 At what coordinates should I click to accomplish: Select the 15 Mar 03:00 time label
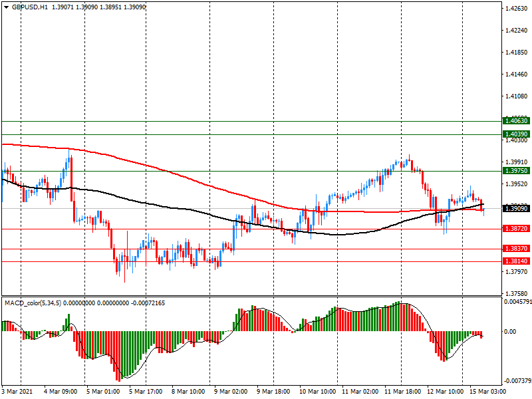(x=487, y=392)
